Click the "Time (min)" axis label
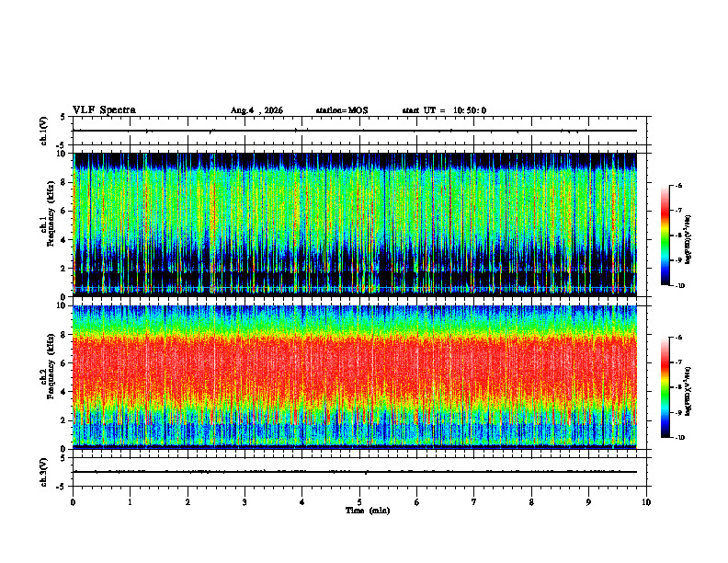Screen dimensions: 728x563 [x=368, y=511]
